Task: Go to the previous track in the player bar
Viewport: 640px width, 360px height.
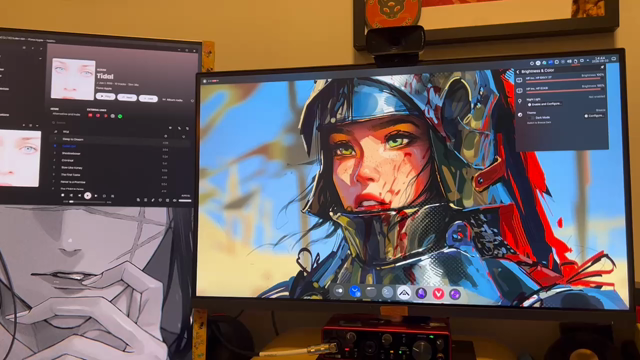Action: (79, 196)
